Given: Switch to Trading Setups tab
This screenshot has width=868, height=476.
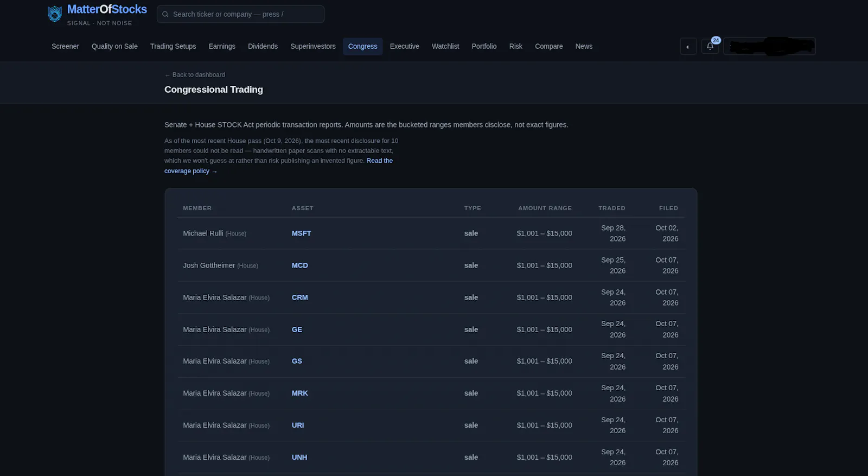Looking at the screenshot, I should point(173,46).
